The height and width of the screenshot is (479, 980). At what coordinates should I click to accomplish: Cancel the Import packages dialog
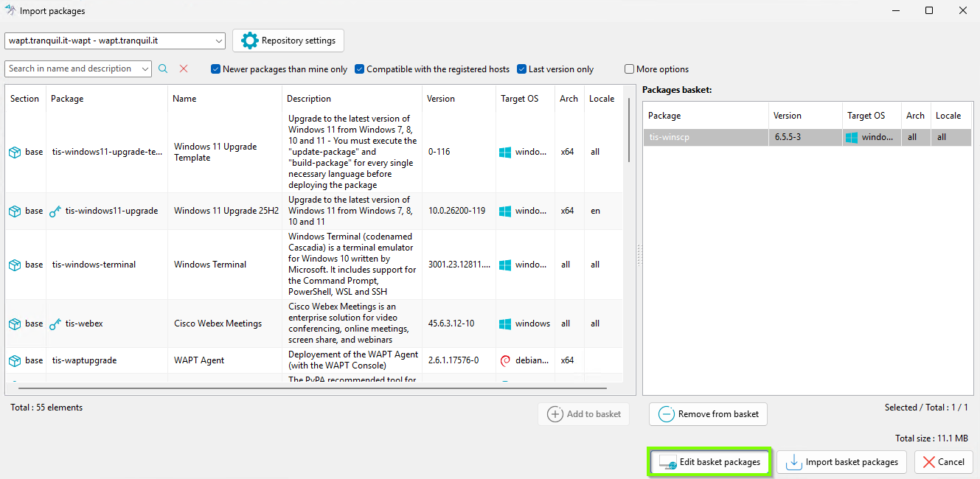coord(944,462)
